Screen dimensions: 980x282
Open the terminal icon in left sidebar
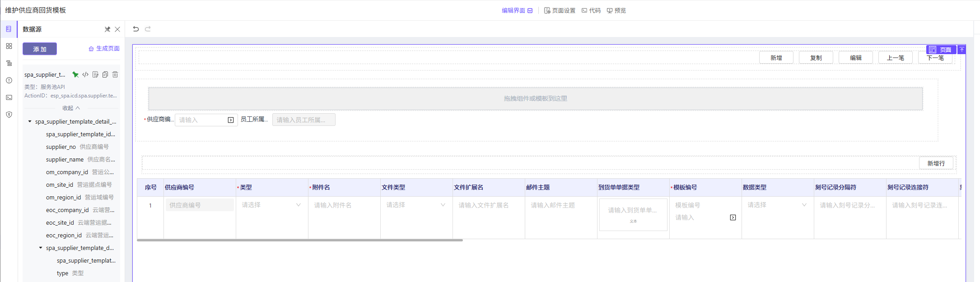coord(9,97)
